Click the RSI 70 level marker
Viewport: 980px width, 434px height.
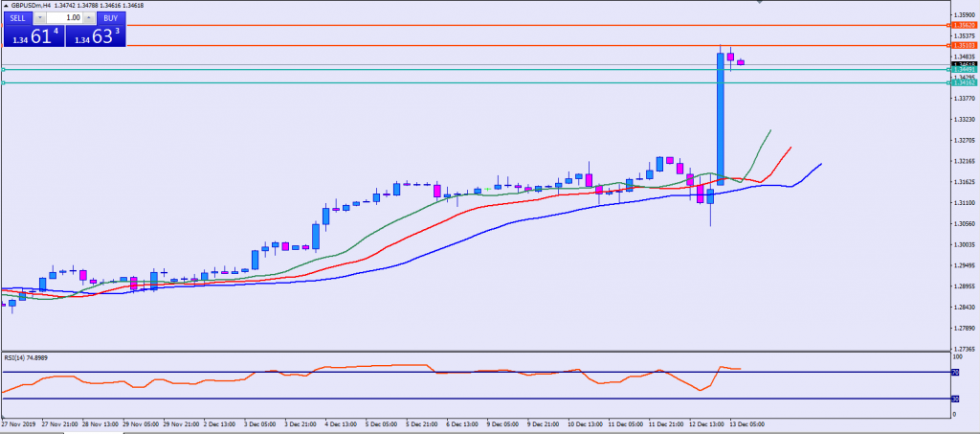tap(954, 372)
